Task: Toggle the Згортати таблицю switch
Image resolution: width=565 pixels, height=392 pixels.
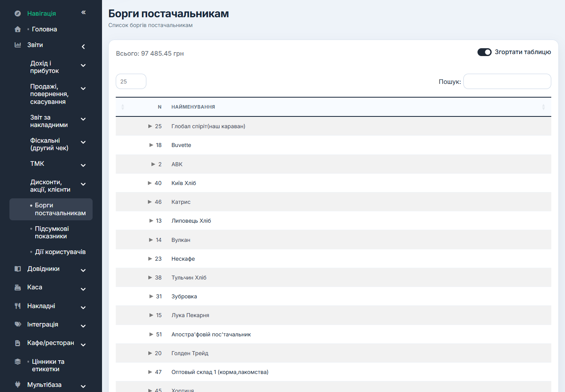Action: pyautogui.click(x=485, y=52)
